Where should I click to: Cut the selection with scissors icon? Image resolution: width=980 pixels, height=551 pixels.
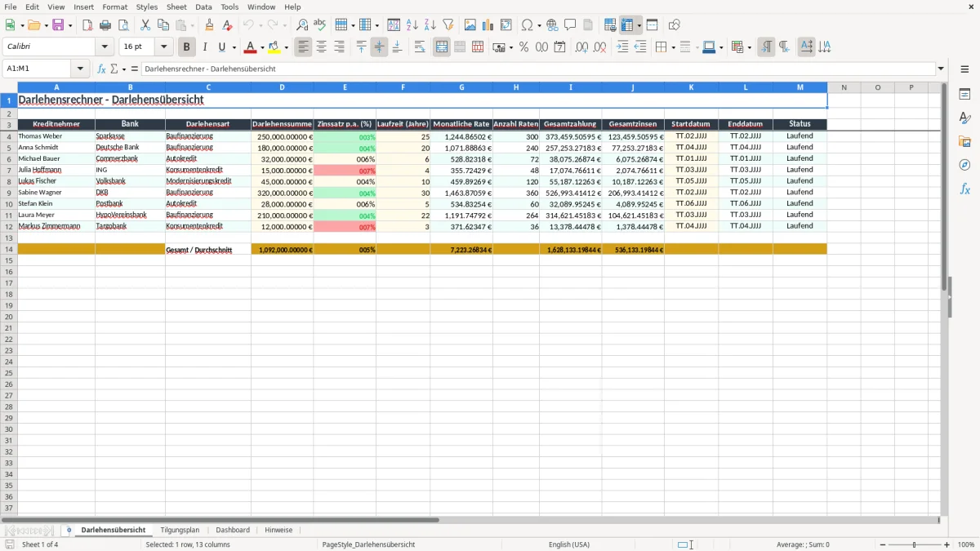pos(145,25)
